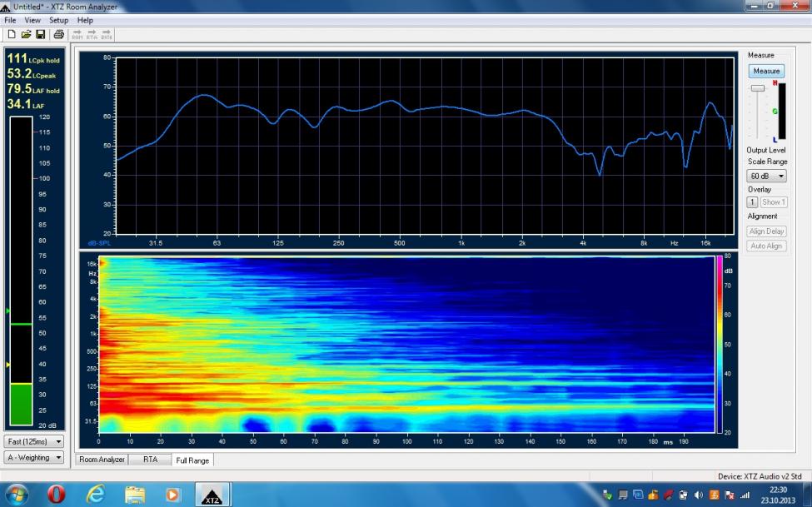Click safely remove hardware tray icon
This screenshot has width=812, height=507.
tap(607, 495)
